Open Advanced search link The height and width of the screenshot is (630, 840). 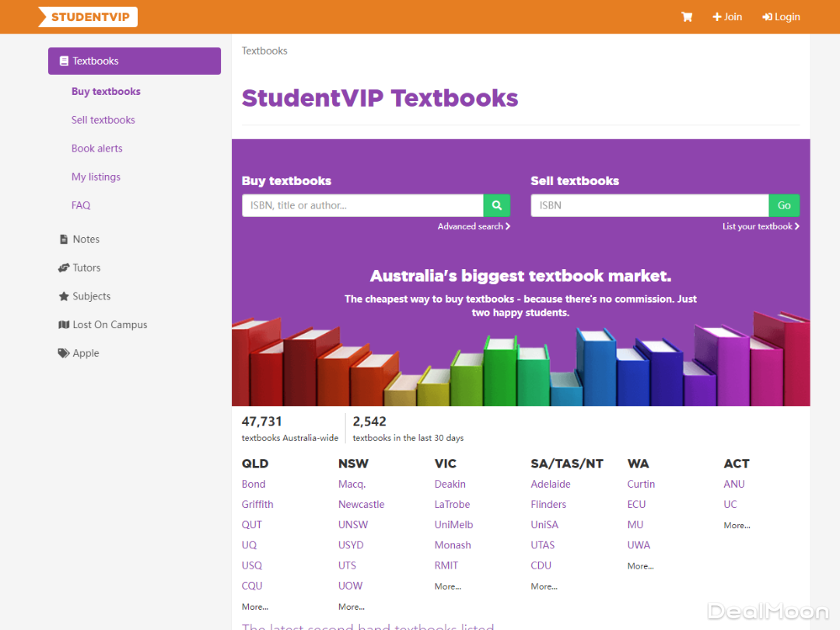click(x=474, y=226)
